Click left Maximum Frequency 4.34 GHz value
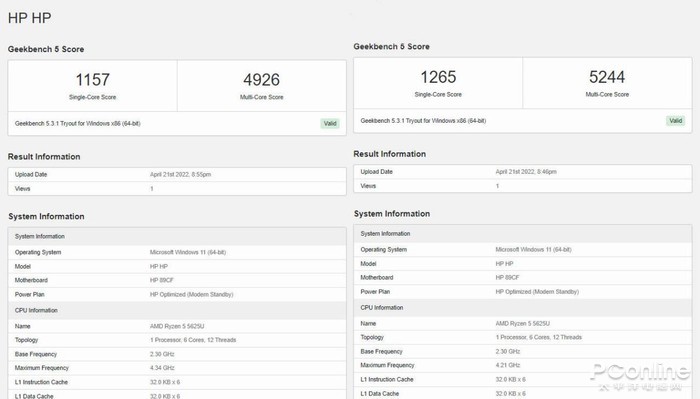The image size is (700, 399). pos(162,368)
